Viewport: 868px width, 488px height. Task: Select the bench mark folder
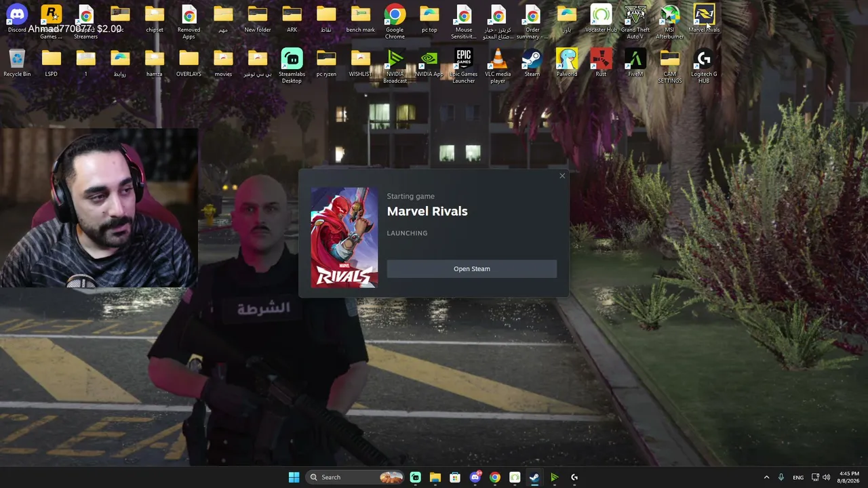click(x=361, y=19)
